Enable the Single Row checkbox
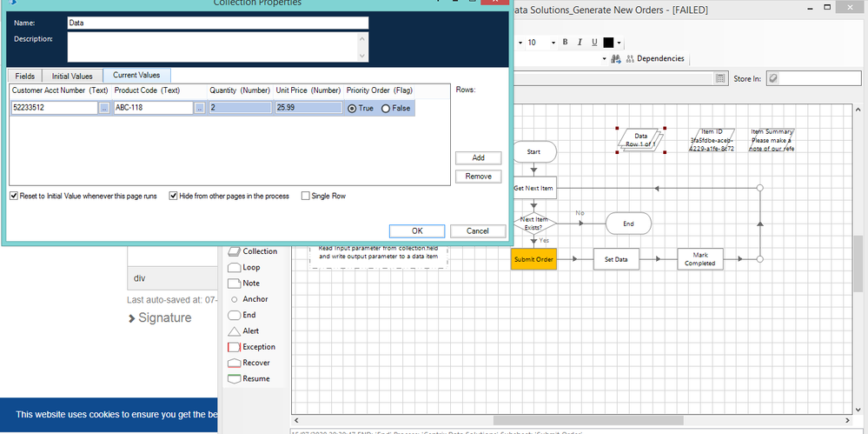 (x=305, y=196)
